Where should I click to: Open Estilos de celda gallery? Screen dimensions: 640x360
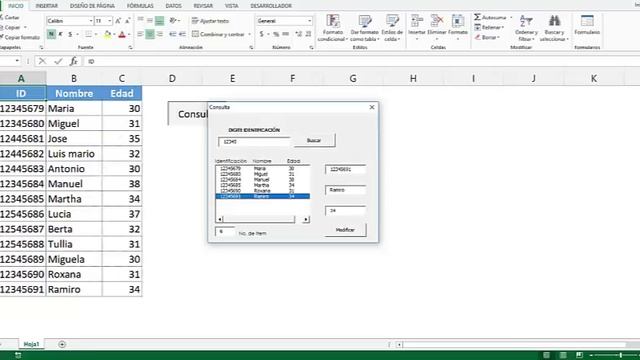(x=392, y=28)
